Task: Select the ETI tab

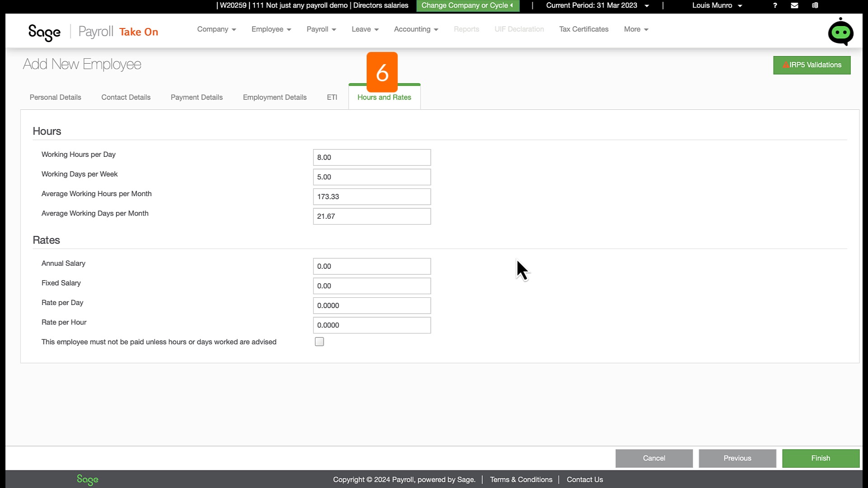Action: [x=332, y=97]
